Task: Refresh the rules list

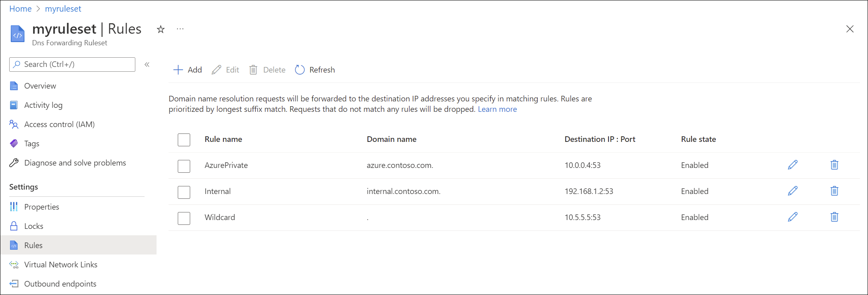Action: tap(315, 70)
